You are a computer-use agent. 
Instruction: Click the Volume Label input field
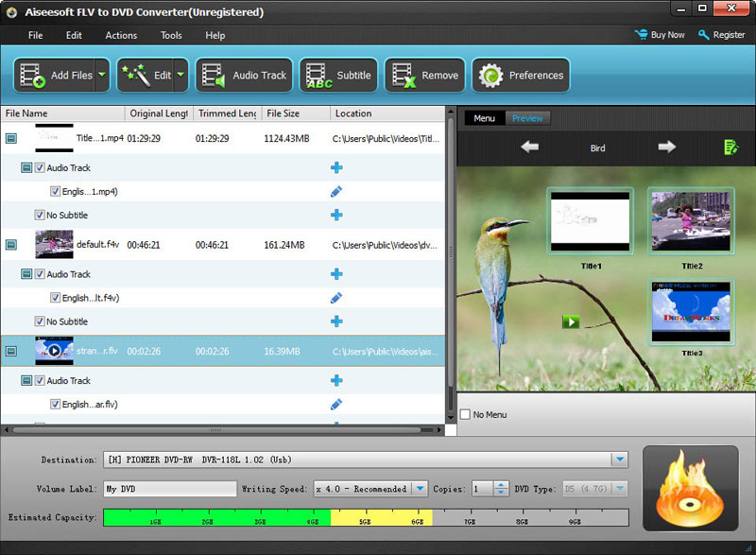coord(171,489)
